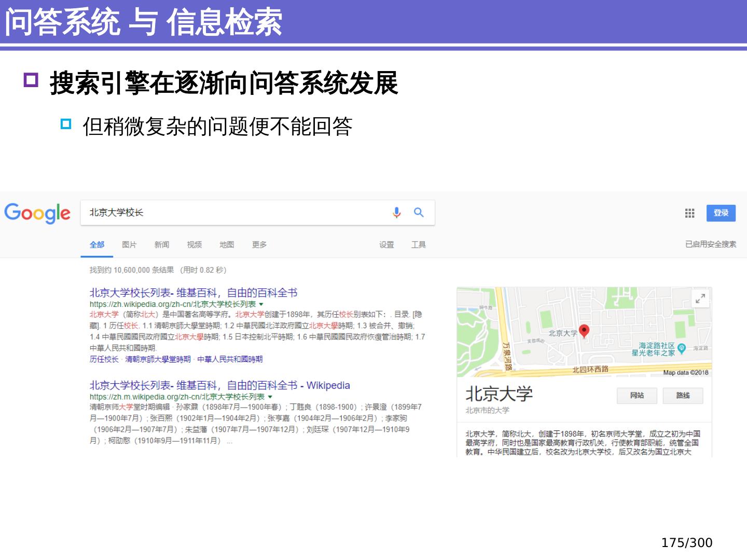Expand the 更多 search category menu
The height and width of the screenshot is (560, 747).
tap(259, 245)
